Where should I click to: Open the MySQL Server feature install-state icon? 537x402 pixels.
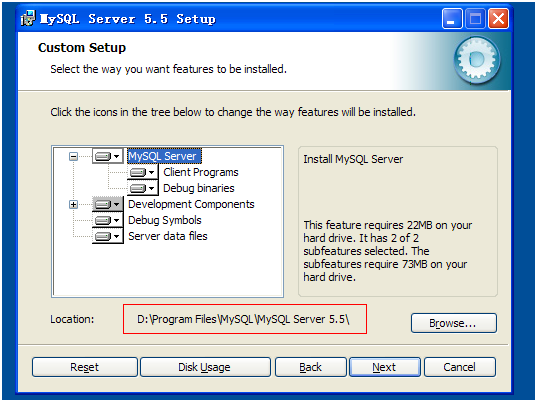point(108,156)
